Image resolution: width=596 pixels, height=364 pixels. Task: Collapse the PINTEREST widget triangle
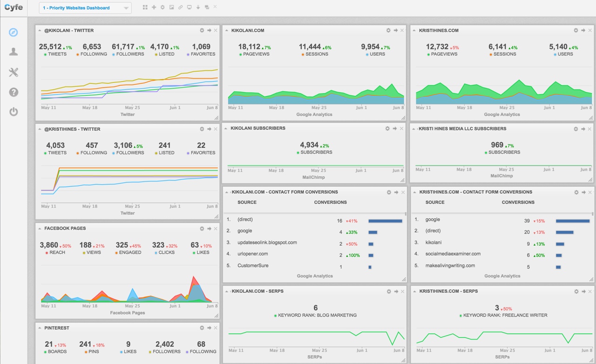[x=39, y=328]
